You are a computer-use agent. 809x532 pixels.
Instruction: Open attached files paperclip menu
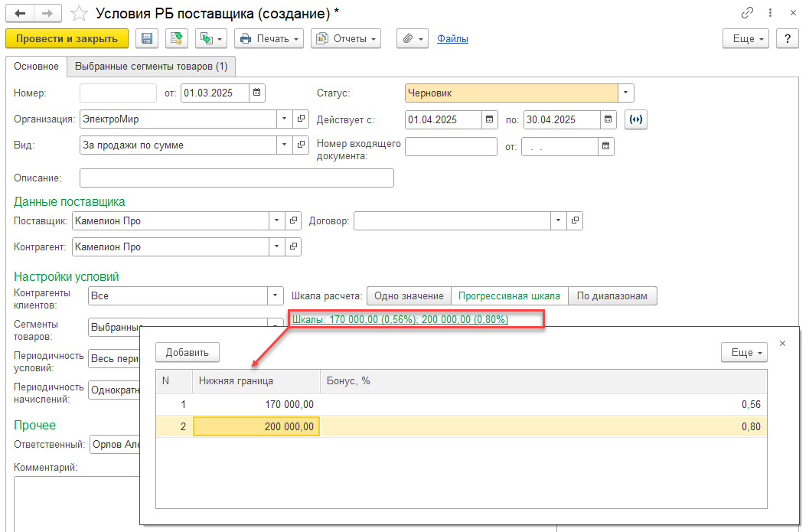coord(412,38)
